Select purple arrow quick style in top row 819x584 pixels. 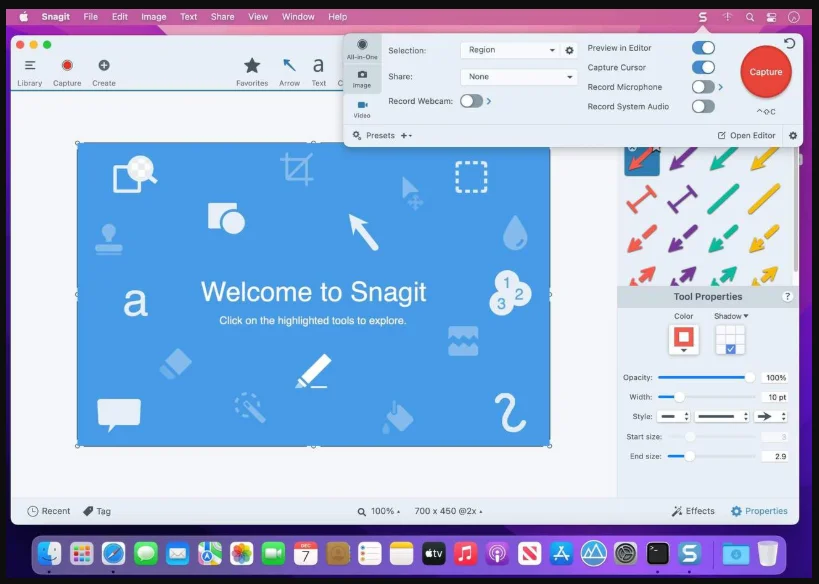[x=682, y=158]
